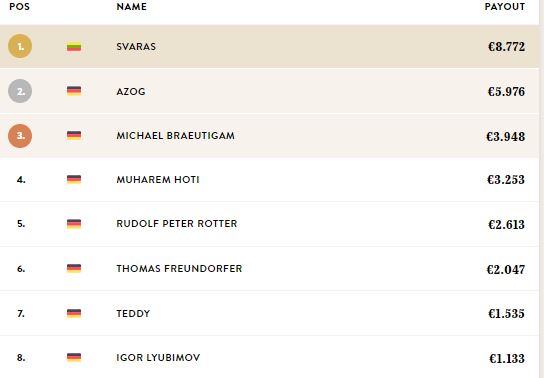Click the €3.253 payout for Muharem Hoti
Viewport: 544px width, 378px height.
point(506,180)
